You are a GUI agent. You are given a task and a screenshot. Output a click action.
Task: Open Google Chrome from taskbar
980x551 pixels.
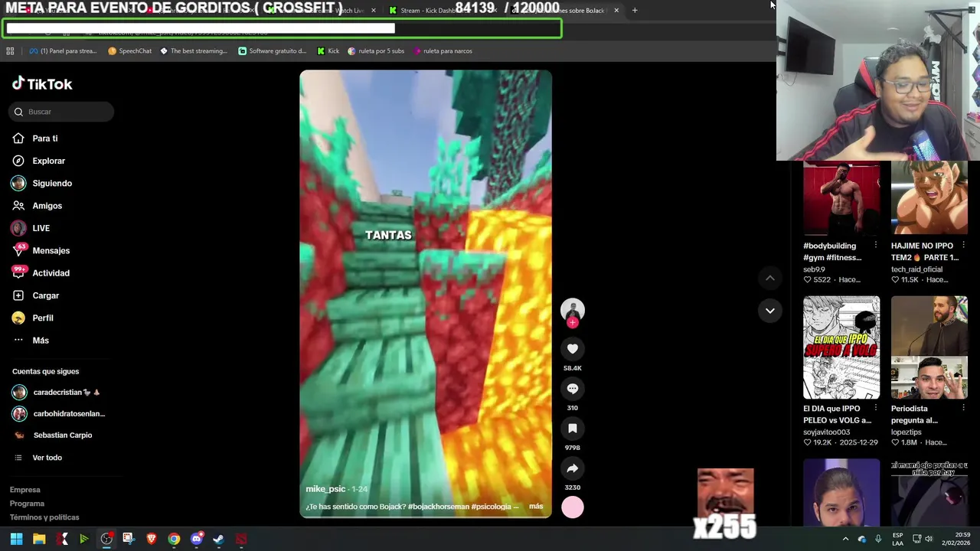click(174, 539)
